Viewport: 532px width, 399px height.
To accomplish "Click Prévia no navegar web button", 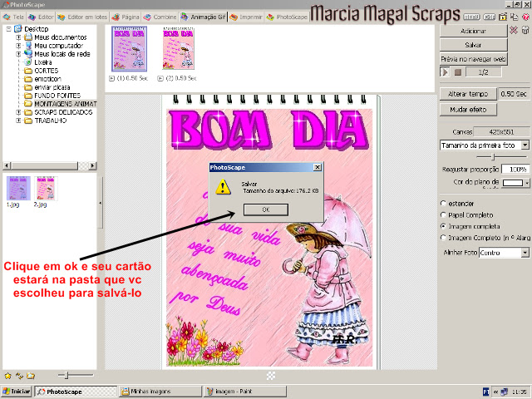I will click(x=473, y=59).
